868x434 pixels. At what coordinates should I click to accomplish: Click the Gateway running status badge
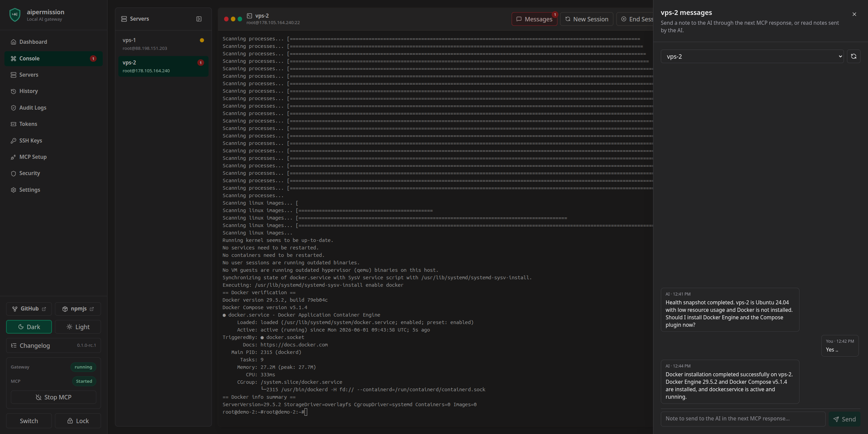click(83, 367)
